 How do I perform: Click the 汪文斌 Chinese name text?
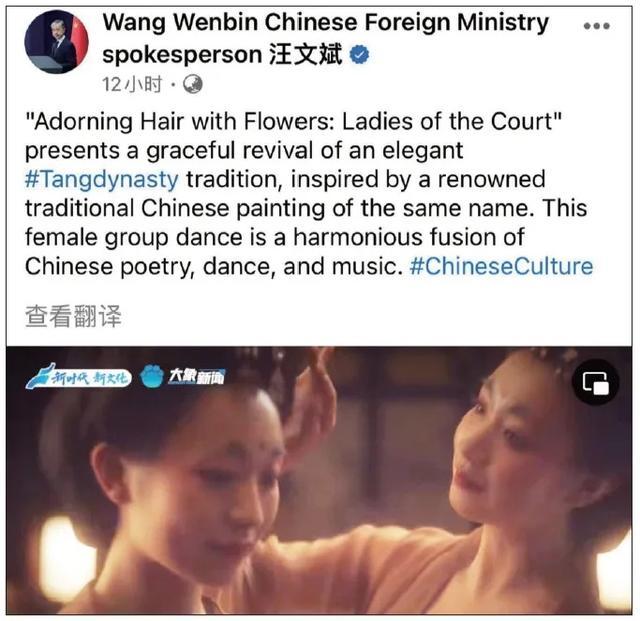coord(305,55)
